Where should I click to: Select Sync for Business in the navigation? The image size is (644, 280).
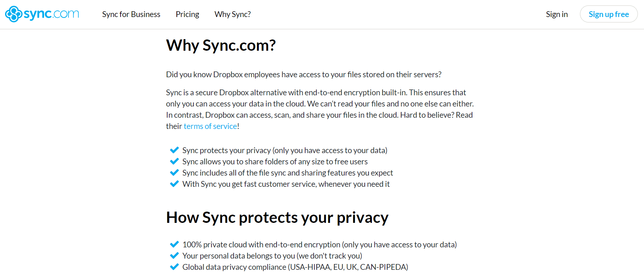(x=131, y=14)
